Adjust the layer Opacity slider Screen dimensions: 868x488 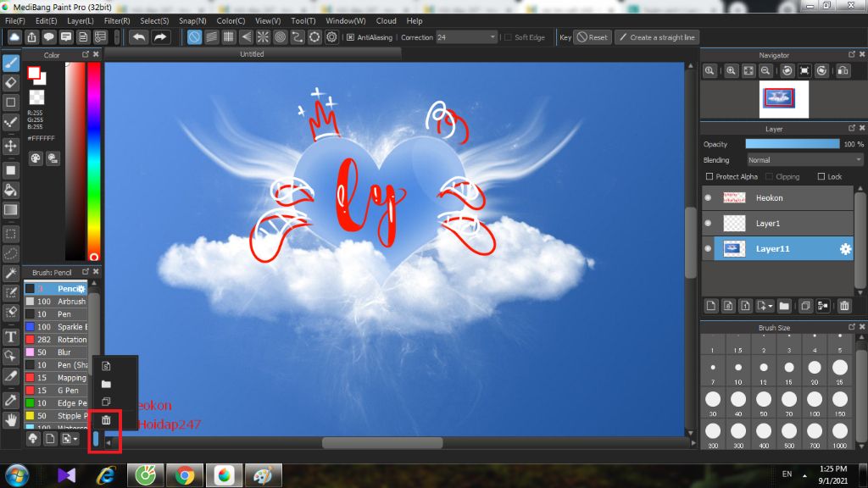(793, 144)
